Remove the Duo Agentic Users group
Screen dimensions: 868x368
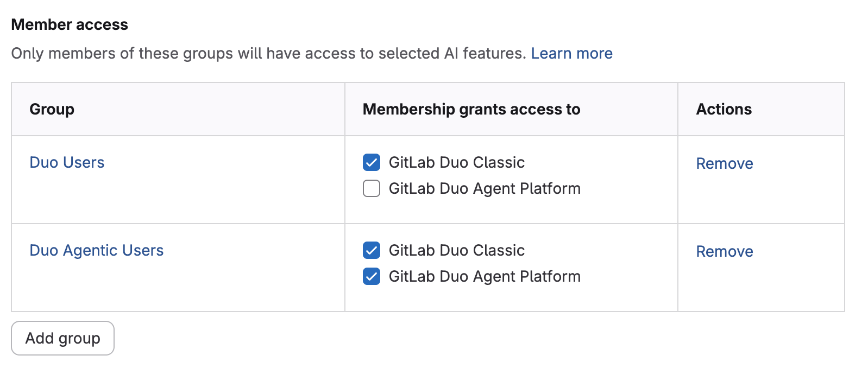pyautogui.click(x=724, y=251)
